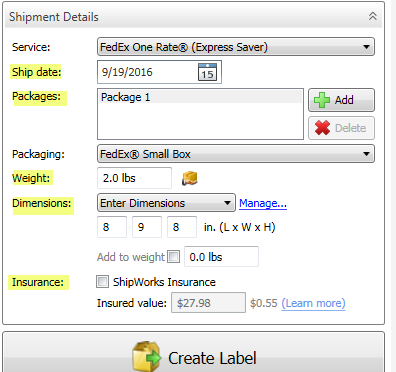
Task: Click the $0.55 insurance cost text
Action: click(x=264, y=303)
